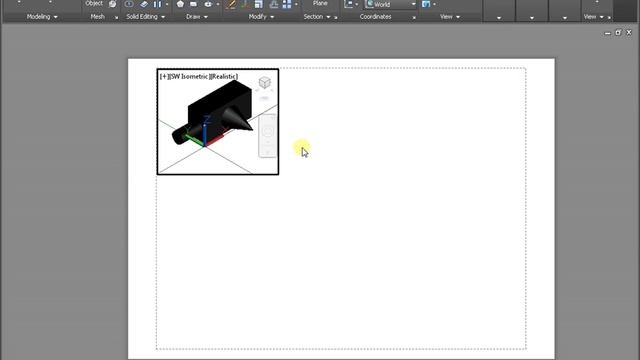This screenshot has width=640, height=360.
Task: Click the orange pencil Modify icon
Action: (231, 4)
